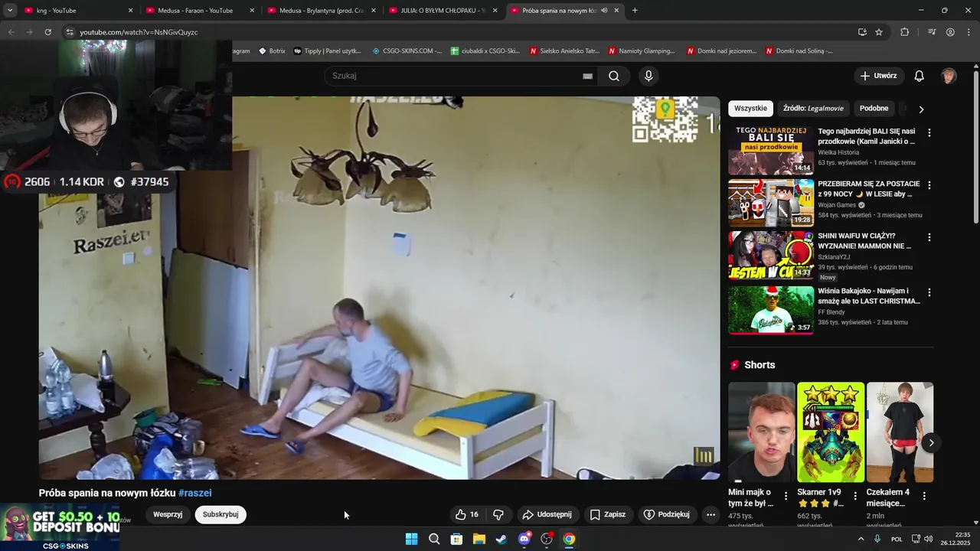Open Chrome profile icon in toolbar

[x=950, y=32]
